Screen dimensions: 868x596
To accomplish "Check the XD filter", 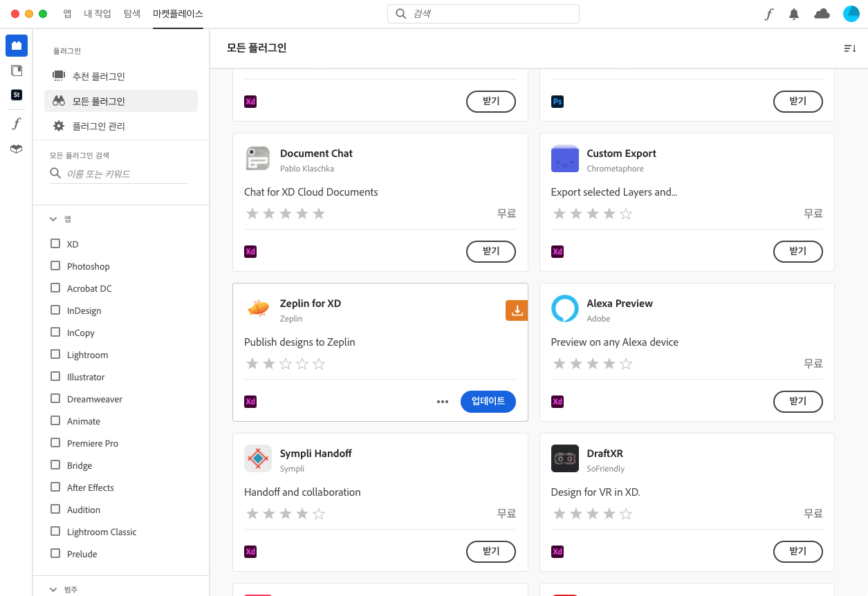I will tap(55, 243).
